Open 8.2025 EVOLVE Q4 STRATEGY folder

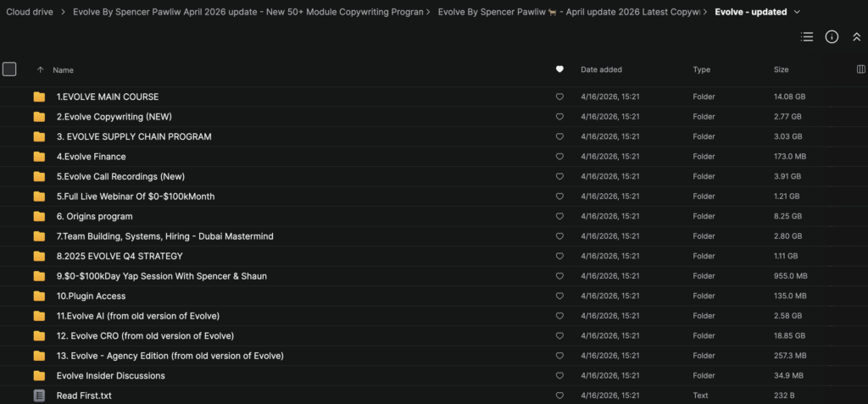120,256
